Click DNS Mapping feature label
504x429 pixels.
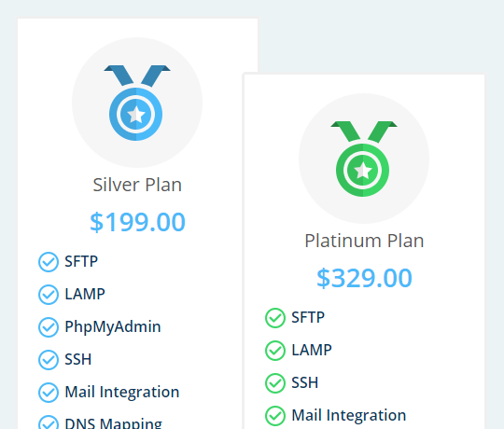pyautogui.click(x=114, y=422)
